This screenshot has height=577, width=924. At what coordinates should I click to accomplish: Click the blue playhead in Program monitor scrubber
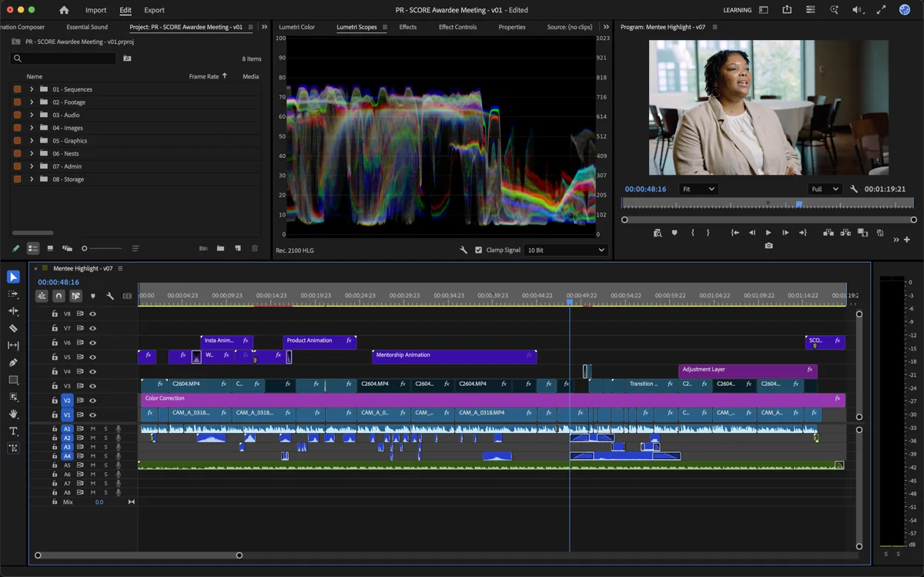pyautogui.click(x=799, y=204)
